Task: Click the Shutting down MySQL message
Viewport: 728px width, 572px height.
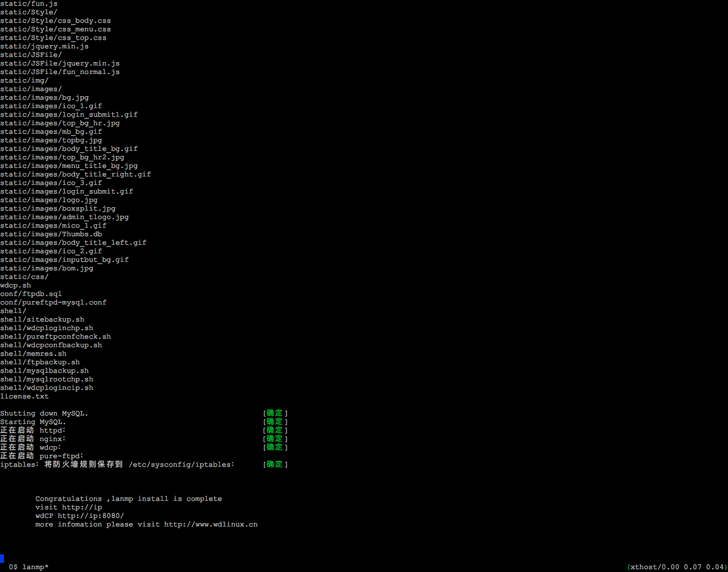Action: click(x=44, y=413)
